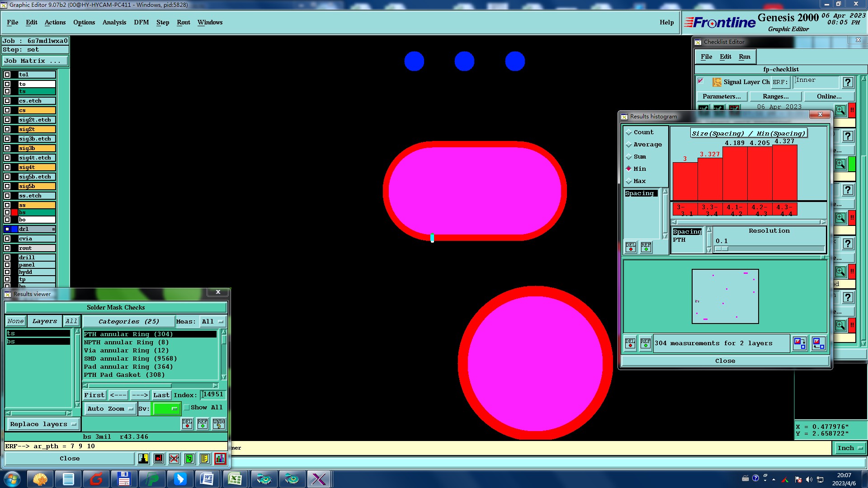This screenshot has width=868, height=488.
Task: Open the Inch units dropdown
Action: coord(850,448)
